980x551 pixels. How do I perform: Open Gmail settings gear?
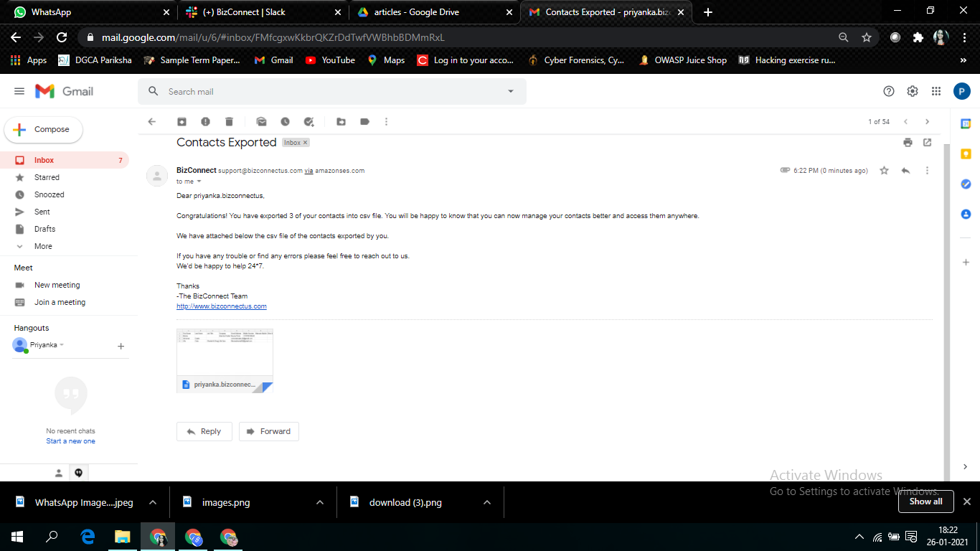pos(913,91)
